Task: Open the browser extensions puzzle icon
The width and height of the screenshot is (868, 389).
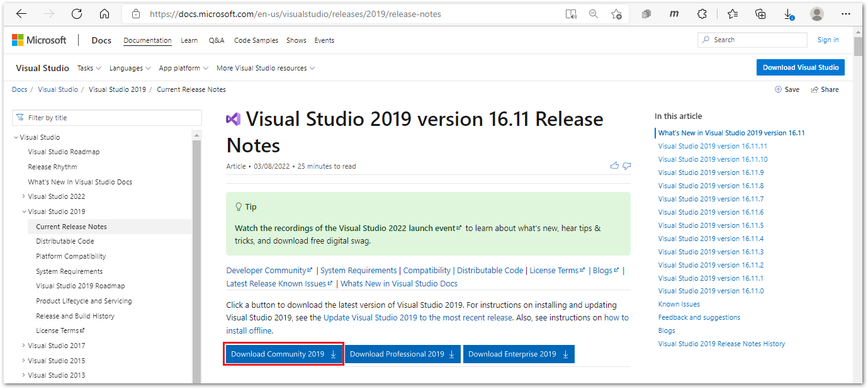Action: [702, 14]
